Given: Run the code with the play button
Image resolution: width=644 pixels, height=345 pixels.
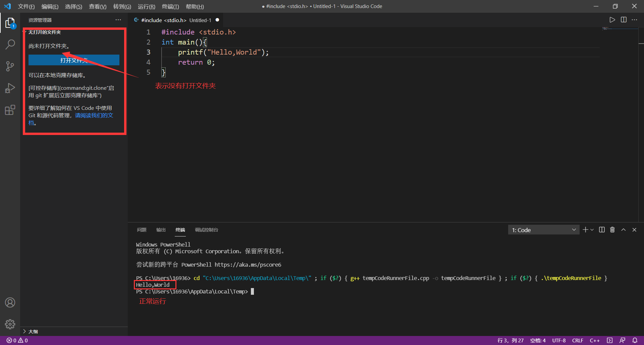Looking at the screenshot, I should click(612, 20).
